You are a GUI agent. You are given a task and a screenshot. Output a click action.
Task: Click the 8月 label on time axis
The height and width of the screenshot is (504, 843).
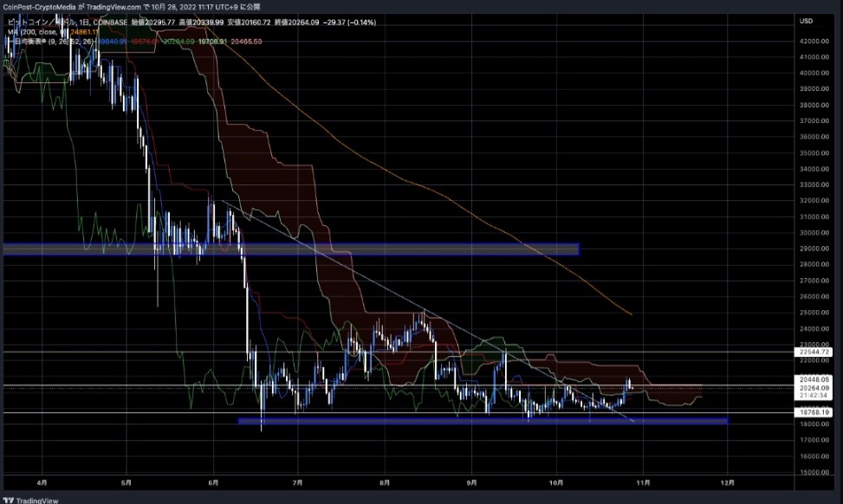[385, 483]
